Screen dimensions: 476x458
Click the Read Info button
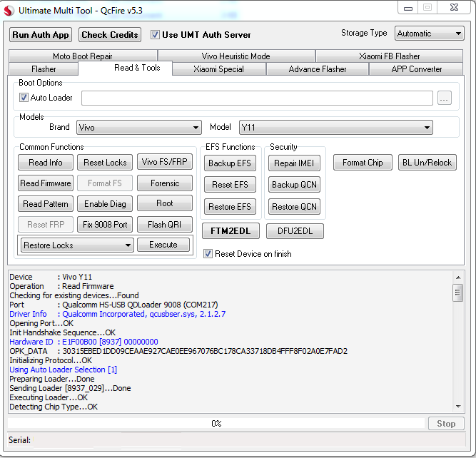tap(46, 163)
